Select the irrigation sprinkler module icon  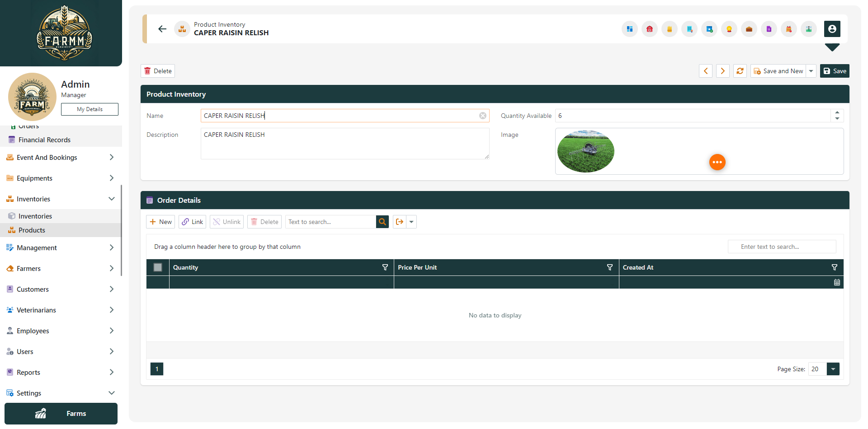809,29
